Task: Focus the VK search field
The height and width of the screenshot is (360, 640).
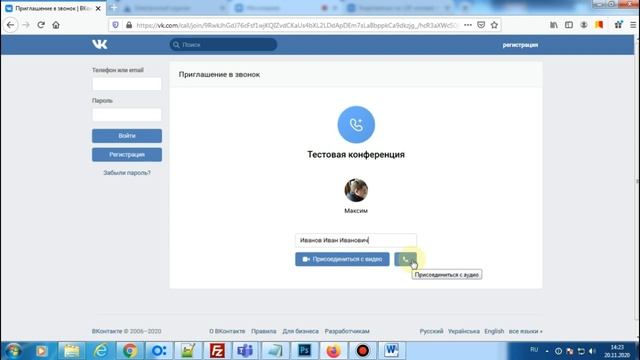Action: coord(223,44)
